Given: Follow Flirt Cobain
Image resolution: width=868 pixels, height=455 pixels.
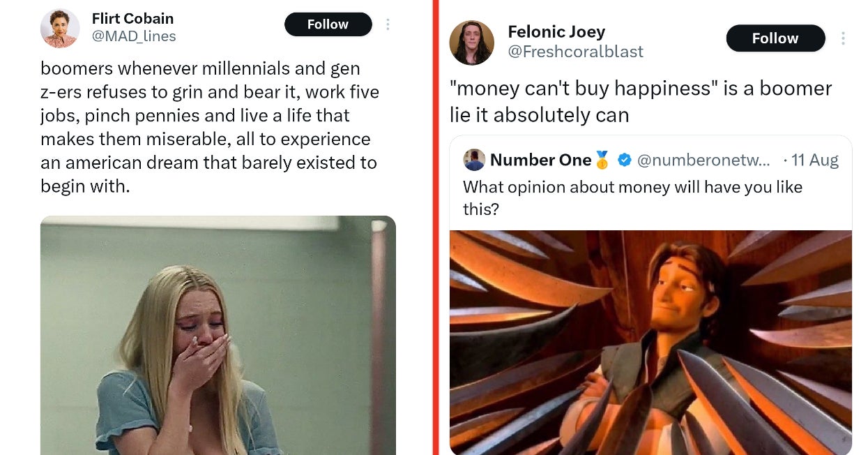Looking at the screenshot, I should 328,24.
